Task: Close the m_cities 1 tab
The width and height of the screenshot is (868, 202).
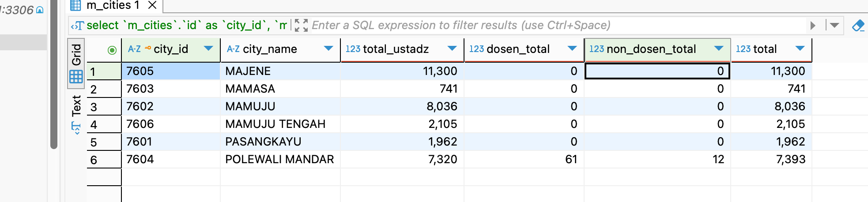Action: pos(152,5)
